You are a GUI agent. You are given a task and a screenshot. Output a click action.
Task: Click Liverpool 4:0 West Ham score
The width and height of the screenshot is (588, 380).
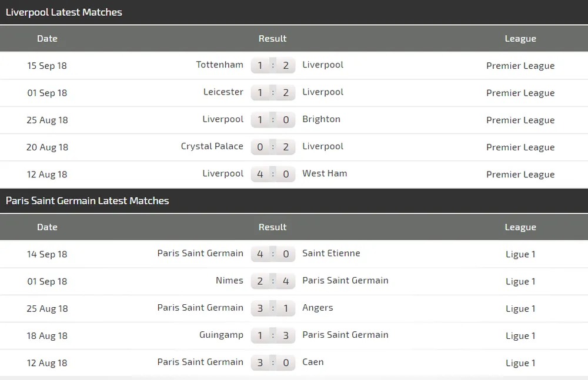[x=273, y=174]
